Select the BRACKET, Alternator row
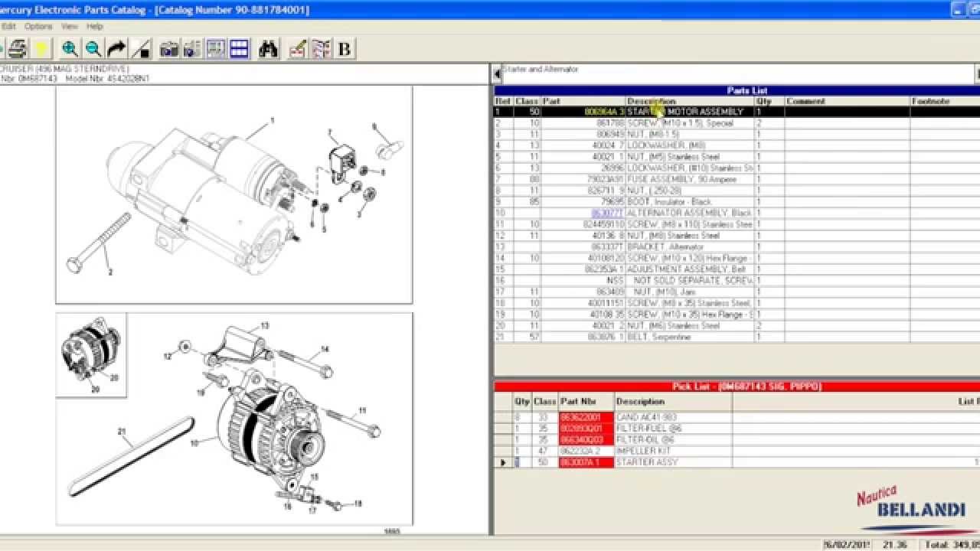The height and width of the screenshot is (551, 980). click(737, 247)
